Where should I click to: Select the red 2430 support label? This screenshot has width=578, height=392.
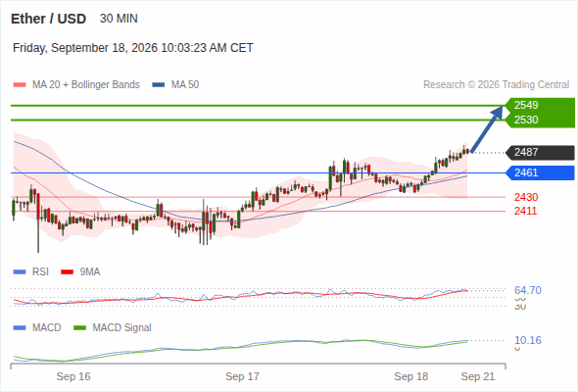coord(526,197)
